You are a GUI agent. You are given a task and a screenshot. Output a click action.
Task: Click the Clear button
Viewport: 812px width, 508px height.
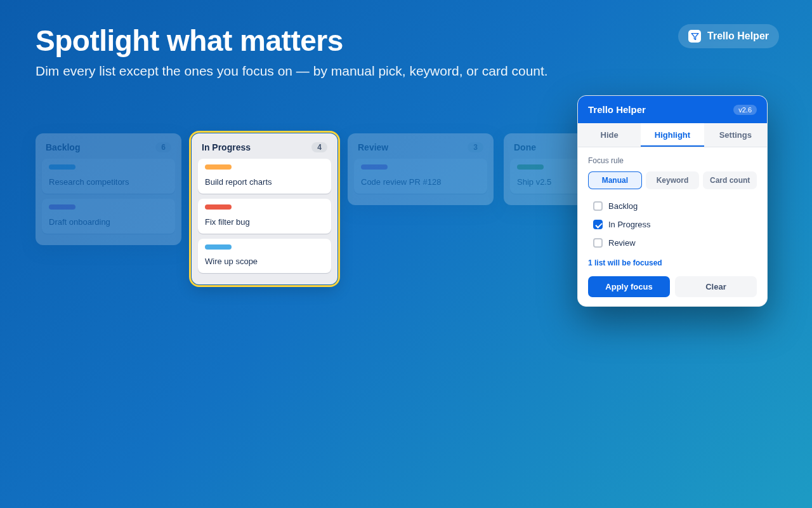(x=716, y=287)
